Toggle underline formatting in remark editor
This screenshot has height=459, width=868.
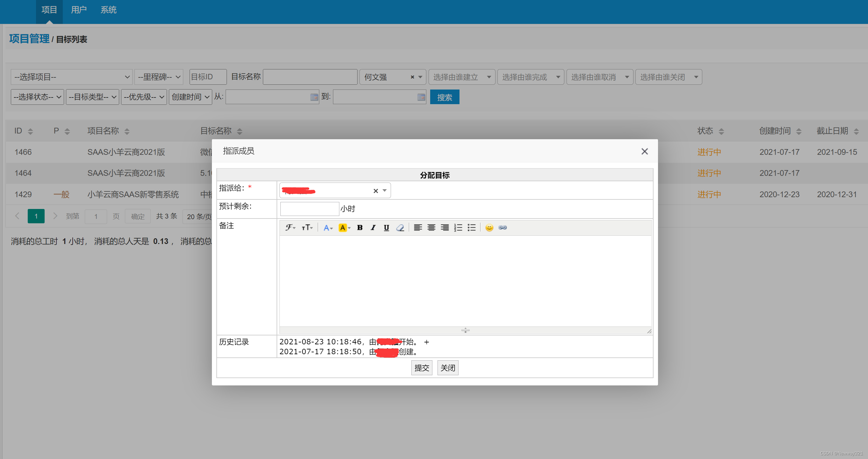tap(387, 228)
